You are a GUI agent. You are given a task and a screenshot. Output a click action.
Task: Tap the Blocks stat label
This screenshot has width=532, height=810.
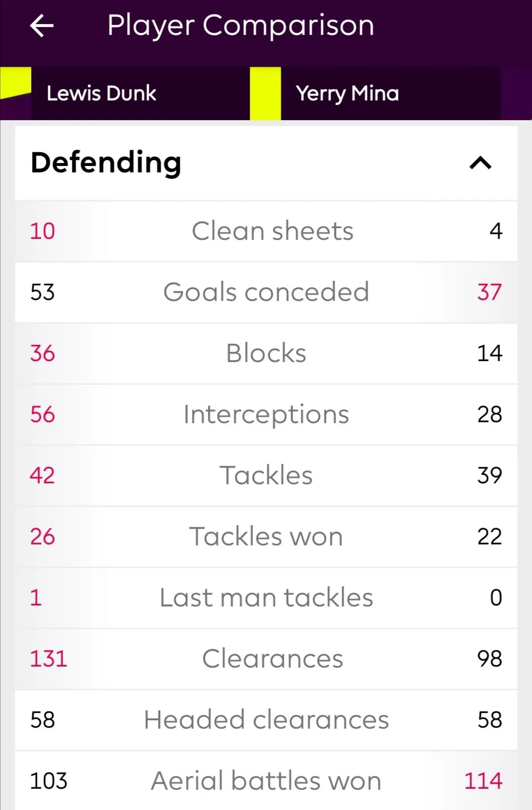coord(266,353)
